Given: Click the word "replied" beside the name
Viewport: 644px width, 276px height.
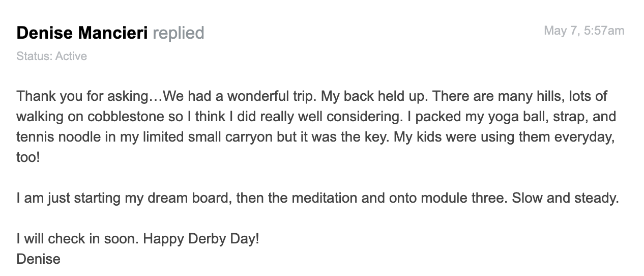Looking at the screenshot, I should tap(179, 34).
